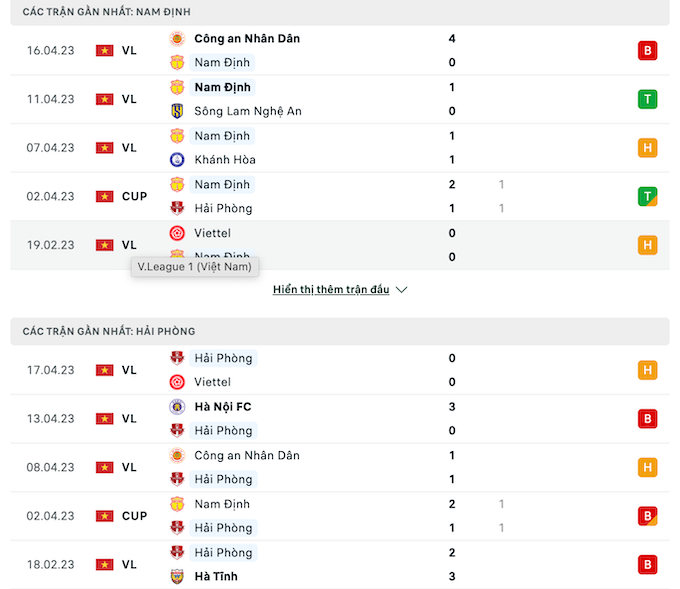Viewport: 680px width, 589px height.
Task: Select Khánh Hòa team name
Action: point(225,160)
